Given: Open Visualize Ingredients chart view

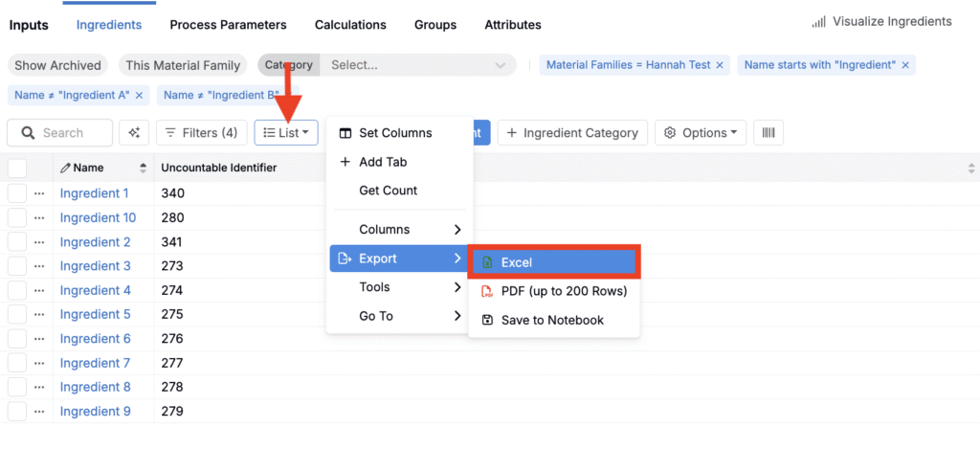Looking at the screenshot, I should click(x=880, y=21).
